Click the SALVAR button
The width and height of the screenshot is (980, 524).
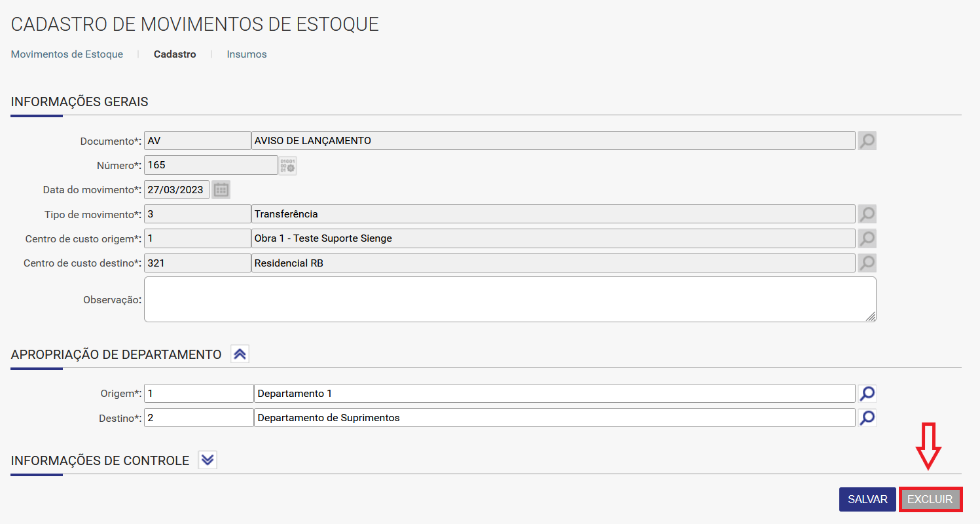867,499
